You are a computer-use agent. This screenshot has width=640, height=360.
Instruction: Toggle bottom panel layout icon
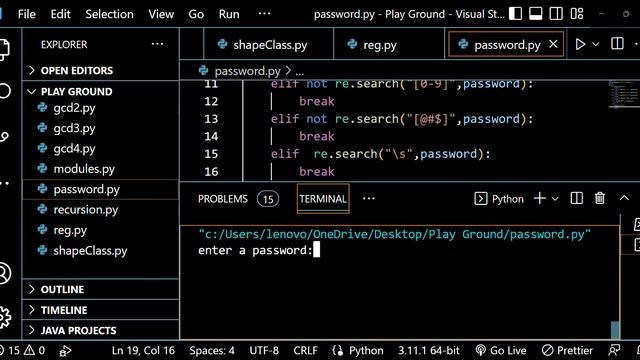point(536,14)
